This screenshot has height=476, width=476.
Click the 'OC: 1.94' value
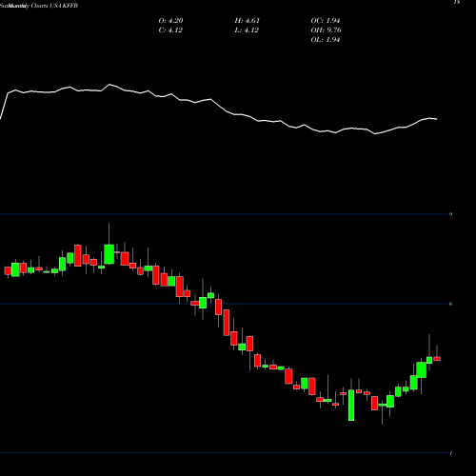point(326,21)
